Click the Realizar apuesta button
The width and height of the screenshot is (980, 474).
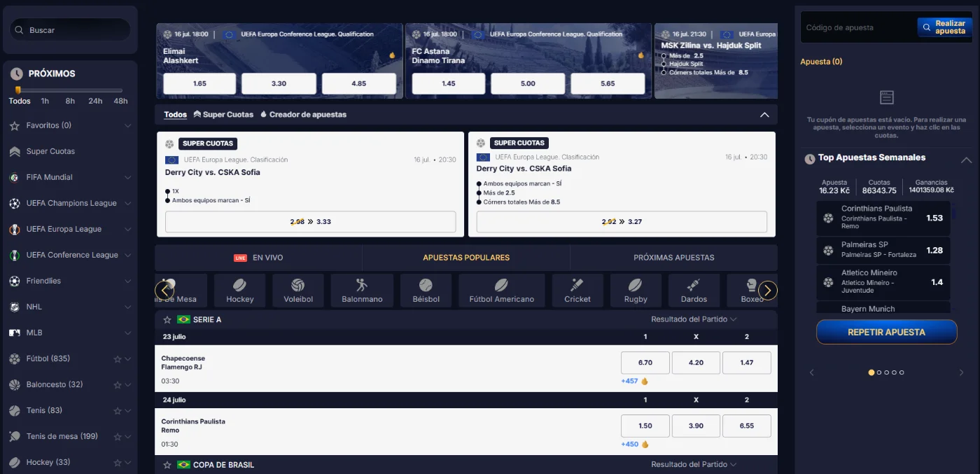(944, 27)
